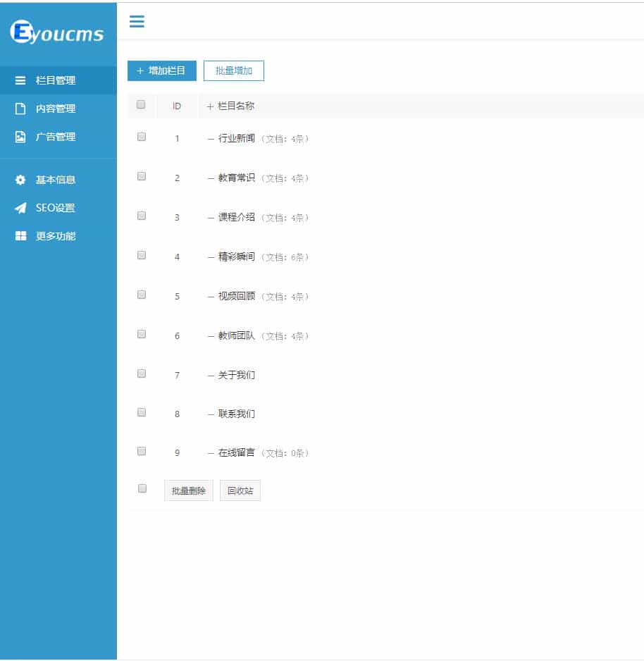The width and height of the screenshot is (644, 661).
Task: Click the 内容管理 document icon
Action: 20,109
